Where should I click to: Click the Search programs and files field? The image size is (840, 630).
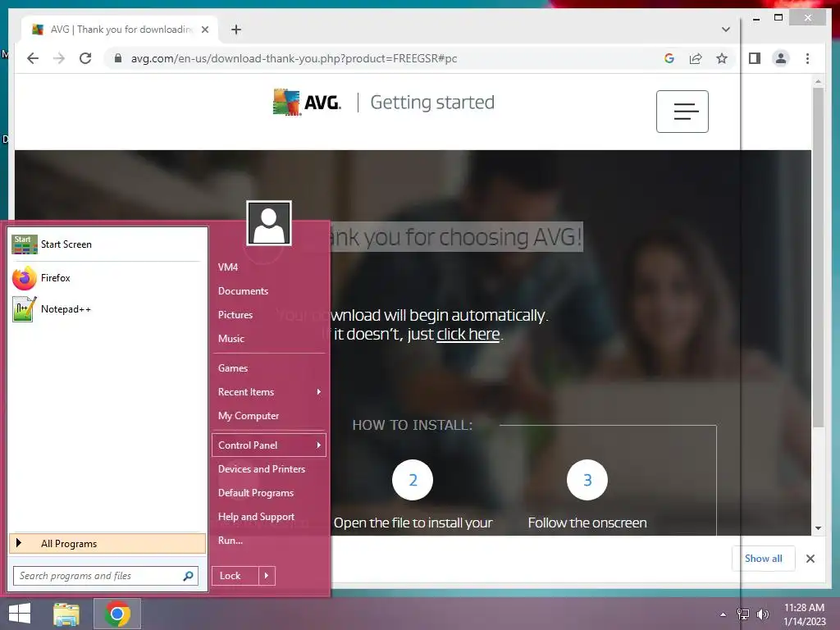click(106, 576)
